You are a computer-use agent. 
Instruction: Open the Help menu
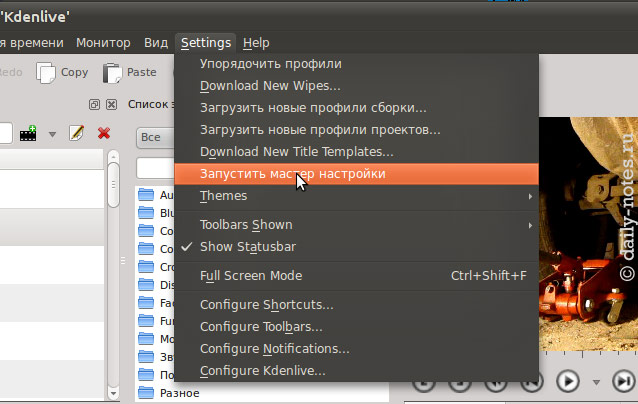click(x=256, y=43)
